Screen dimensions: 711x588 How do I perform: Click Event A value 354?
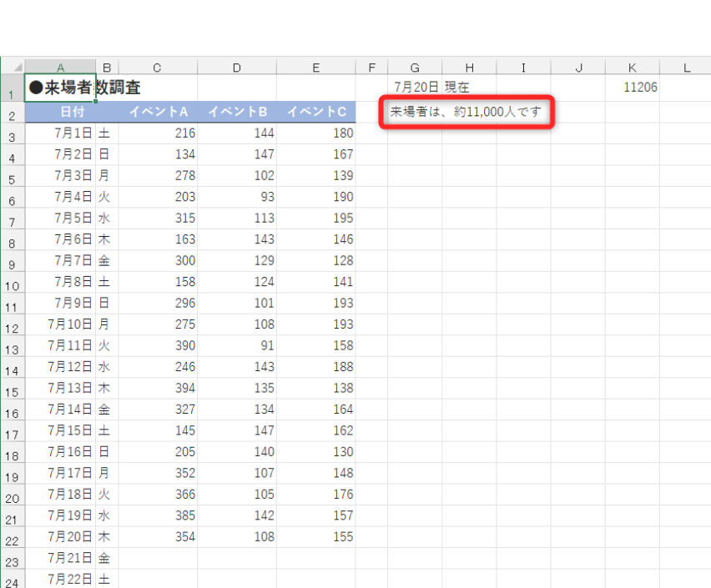pos(158,537)
